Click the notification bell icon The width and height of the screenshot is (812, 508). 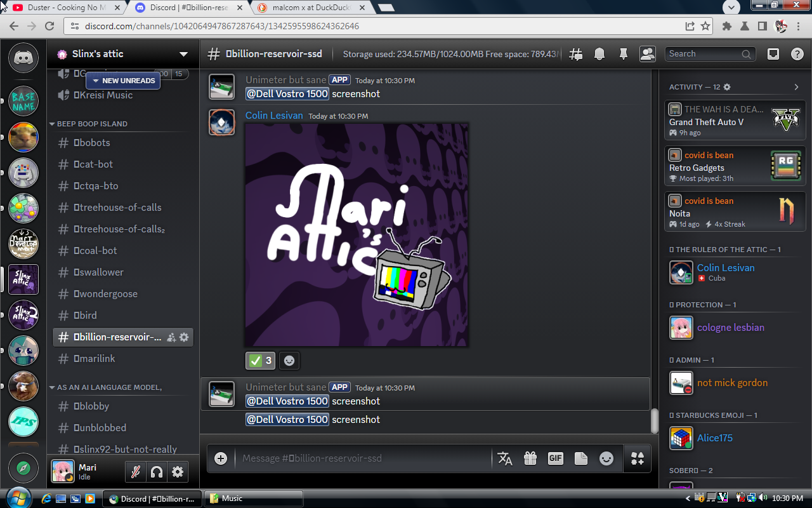coord(599,54)
